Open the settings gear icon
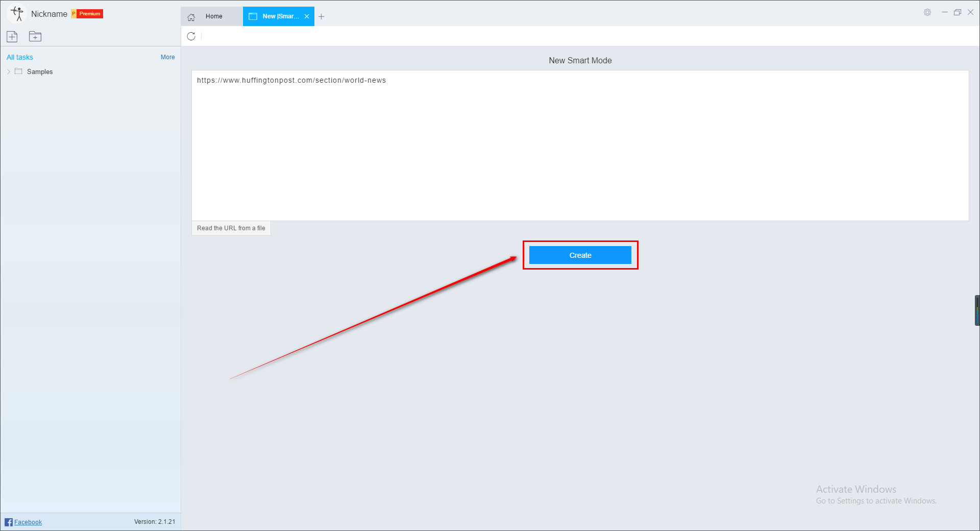Viewport: 980px width, 531px height. pos(927,12)
